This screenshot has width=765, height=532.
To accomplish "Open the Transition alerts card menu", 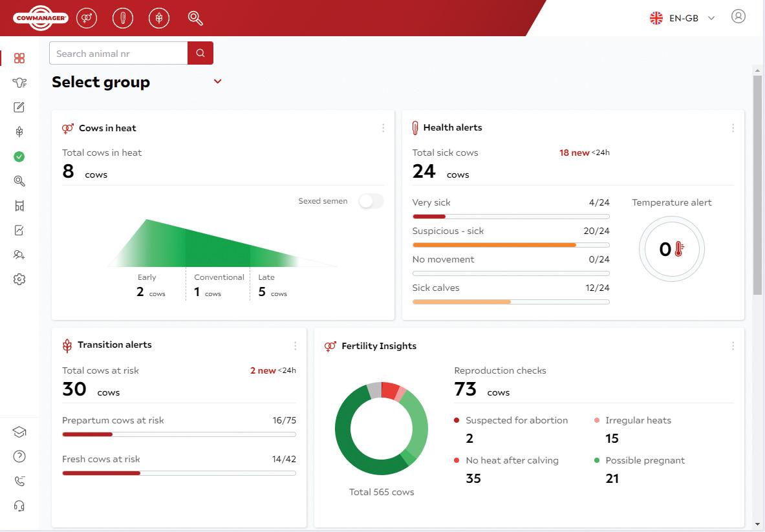I will coord(295,346).
